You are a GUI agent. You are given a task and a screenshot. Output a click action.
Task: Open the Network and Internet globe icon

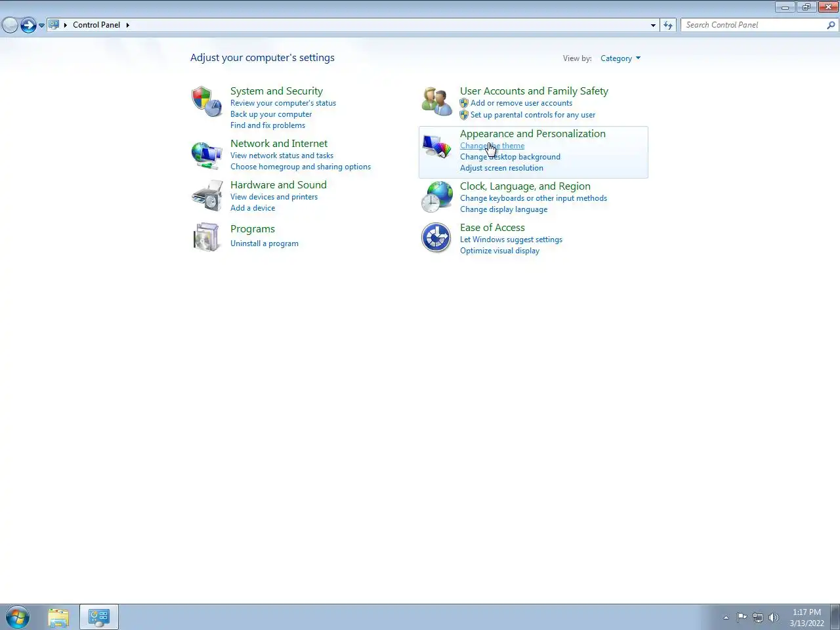click(207, 155)
